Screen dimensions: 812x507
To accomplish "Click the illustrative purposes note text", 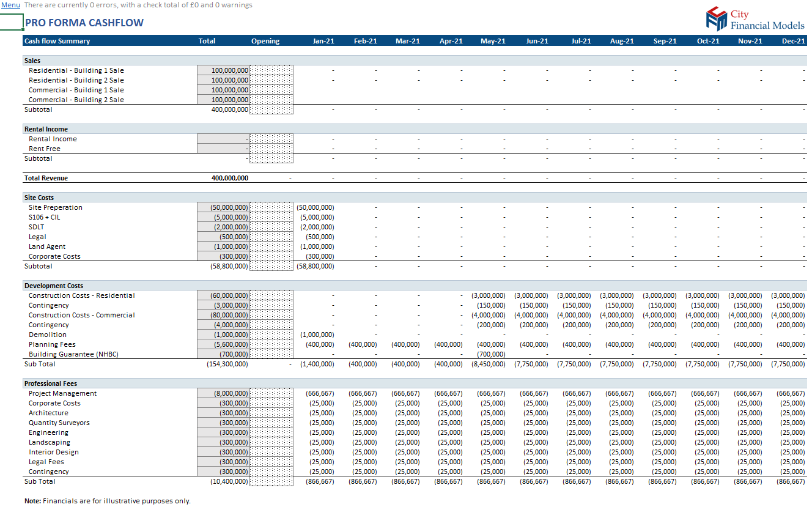I will tap(108, 501).
